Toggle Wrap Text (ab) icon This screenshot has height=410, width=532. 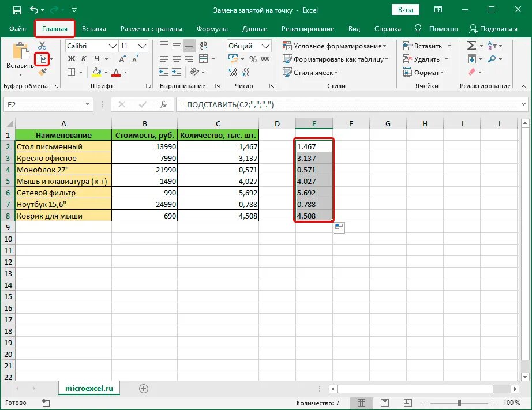203,45
